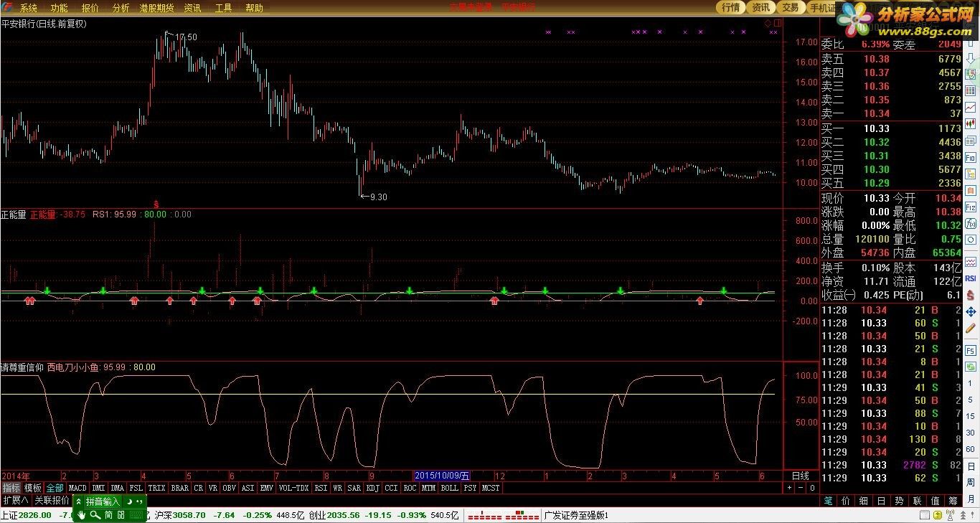Collapse the input method toolbar chevron
The height and width of the screenshot is (523, 980).
[78, 501]
